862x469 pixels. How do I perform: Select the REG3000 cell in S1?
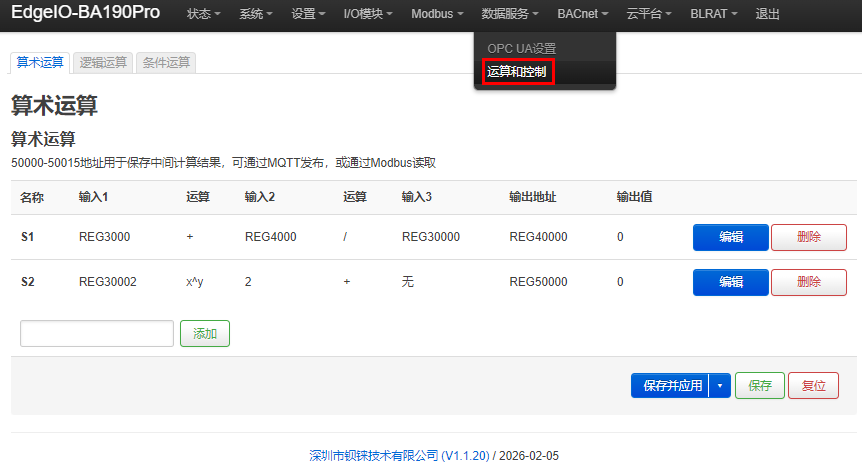point(104,237)
